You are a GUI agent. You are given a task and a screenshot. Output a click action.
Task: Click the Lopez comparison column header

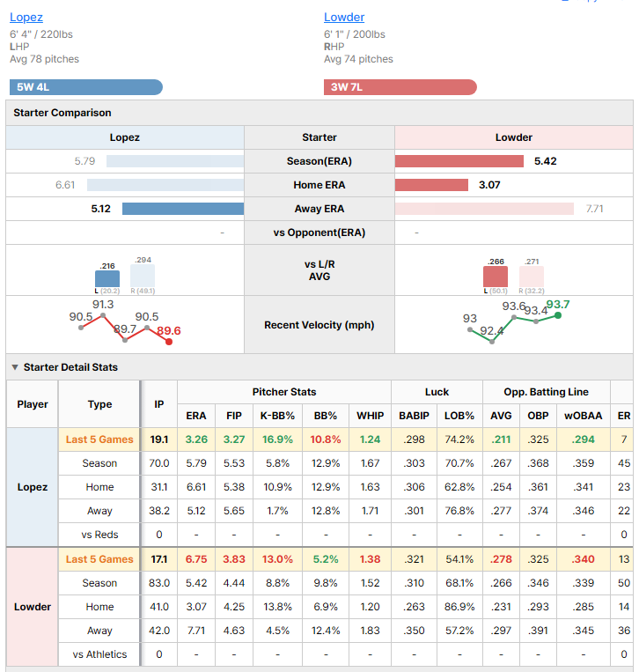(x=125, y=137)
